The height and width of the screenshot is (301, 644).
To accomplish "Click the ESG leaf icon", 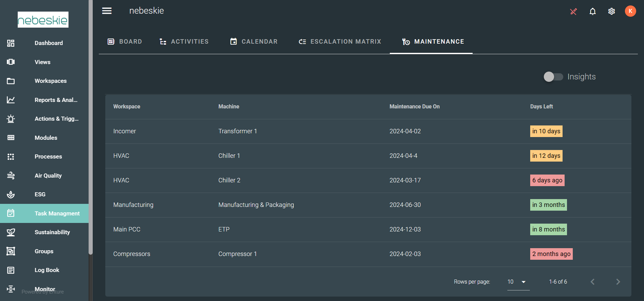I will tap(11, 195).
